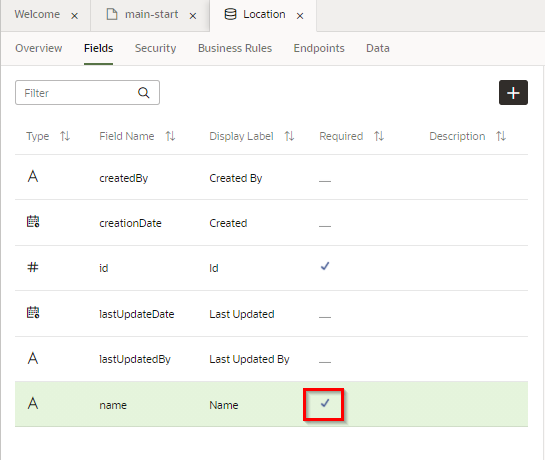Sort by Description column arrows
Viewport: 545px width, 460px height.
(501, 136)
